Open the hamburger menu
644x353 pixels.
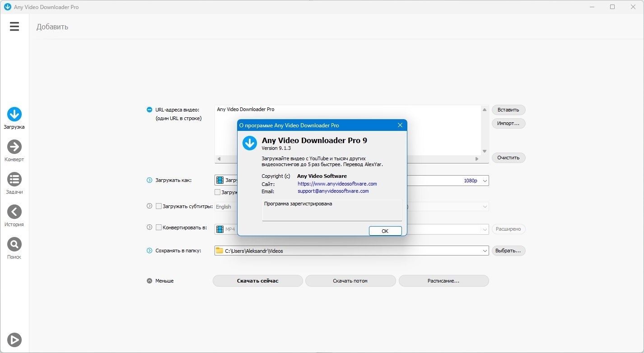point(14,27)
